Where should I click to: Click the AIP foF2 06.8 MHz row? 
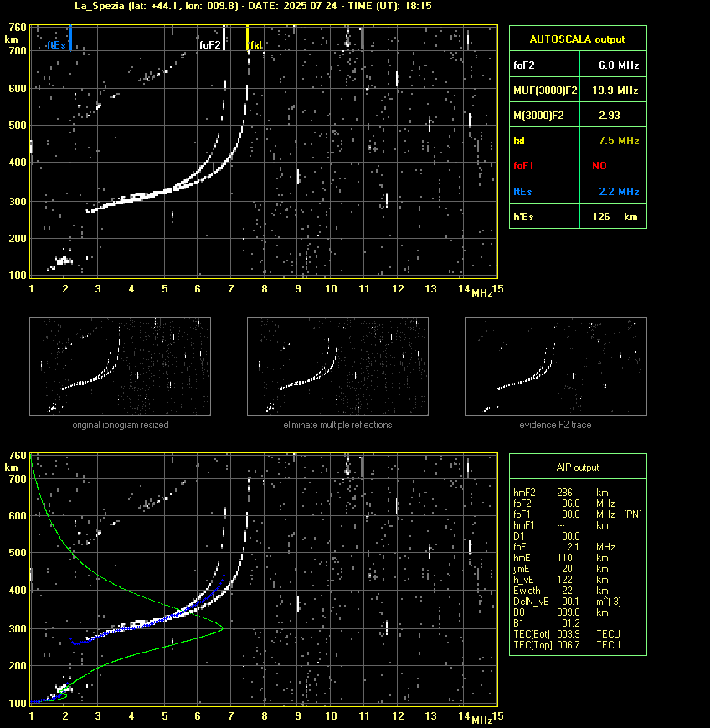point(564,503)
